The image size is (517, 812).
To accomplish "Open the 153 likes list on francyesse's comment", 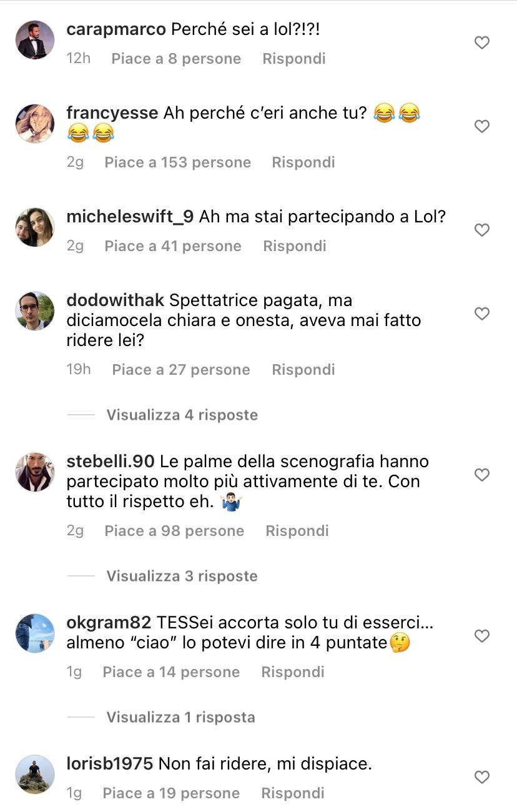I will pyautogui.click(x=177, y=162).
